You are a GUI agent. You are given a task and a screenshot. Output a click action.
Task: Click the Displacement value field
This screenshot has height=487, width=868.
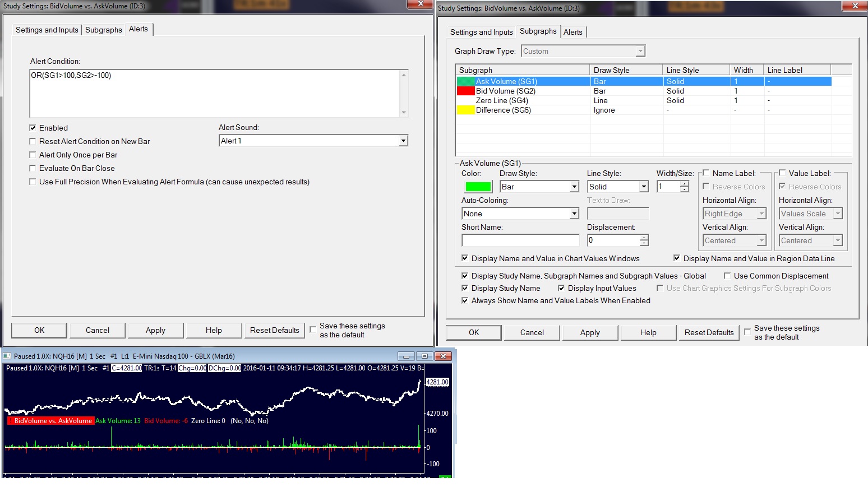[x=613, y=240]
